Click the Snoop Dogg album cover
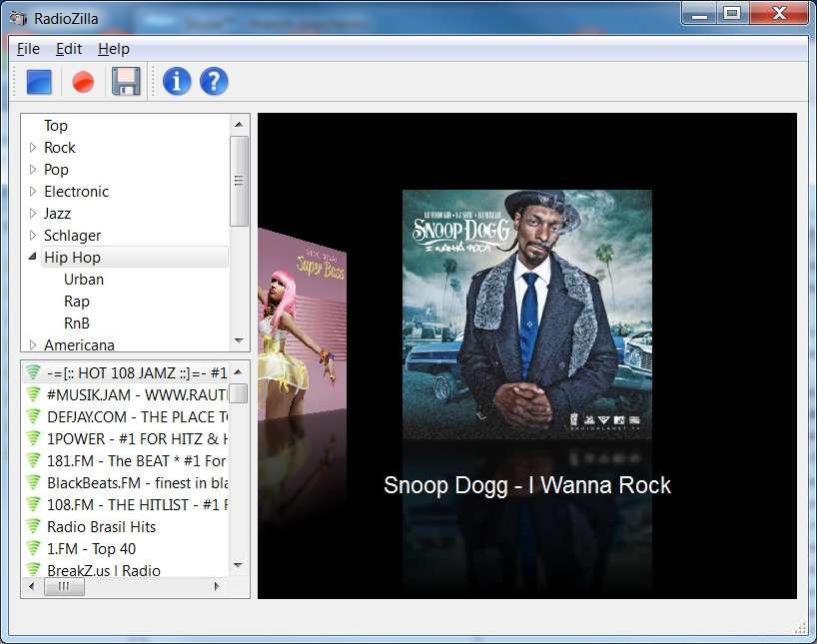The image size is (817, 644). click(x=526, y=315)
